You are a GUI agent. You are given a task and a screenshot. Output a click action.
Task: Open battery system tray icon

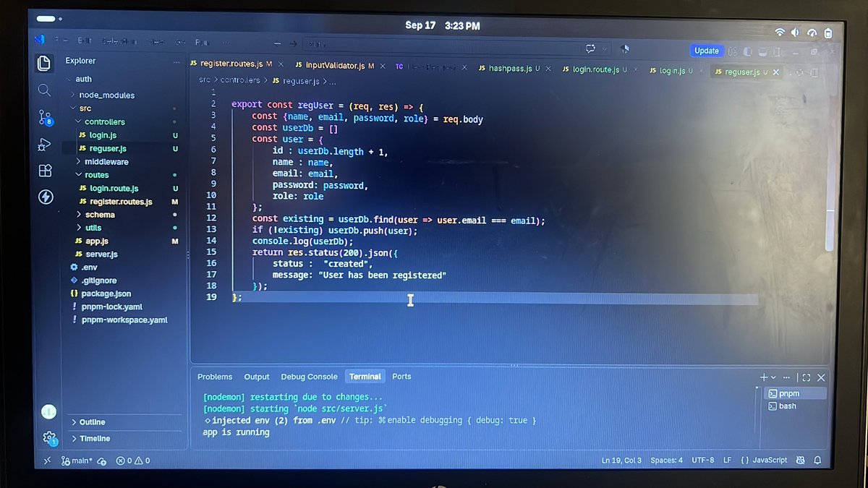[828, 33]
